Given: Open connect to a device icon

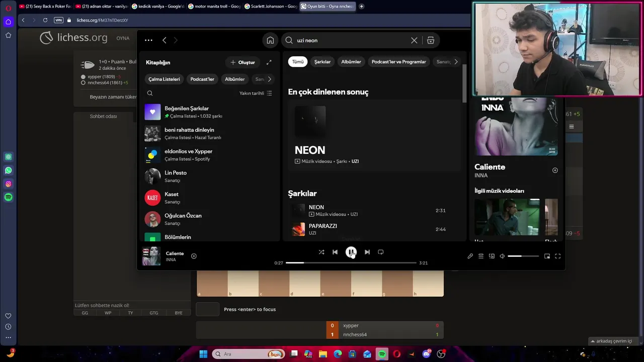Looking at the screenshot, I should point(492,256).
